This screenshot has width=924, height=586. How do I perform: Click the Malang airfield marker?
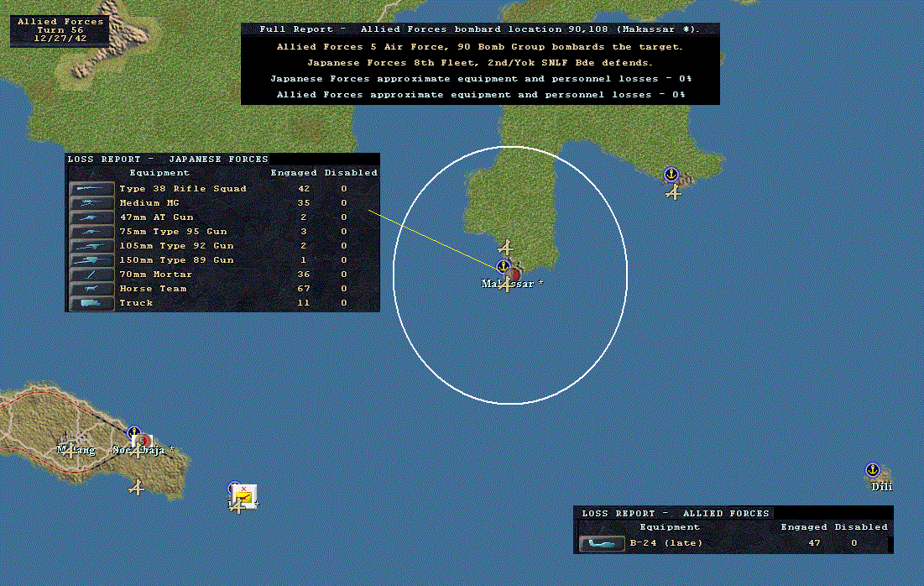[x=70, y=451]
